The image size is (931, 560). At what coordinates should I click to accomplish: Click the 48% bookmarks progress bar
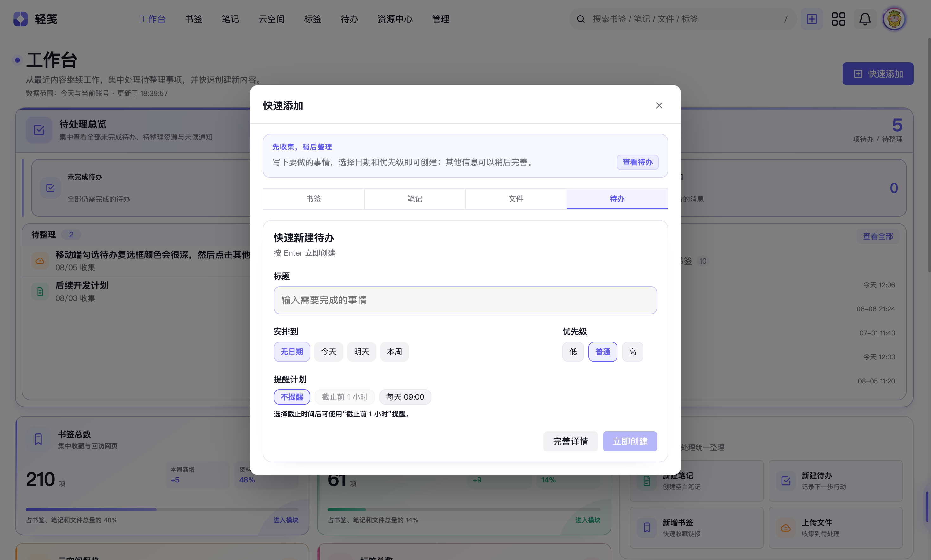click(x=161, y=509)
